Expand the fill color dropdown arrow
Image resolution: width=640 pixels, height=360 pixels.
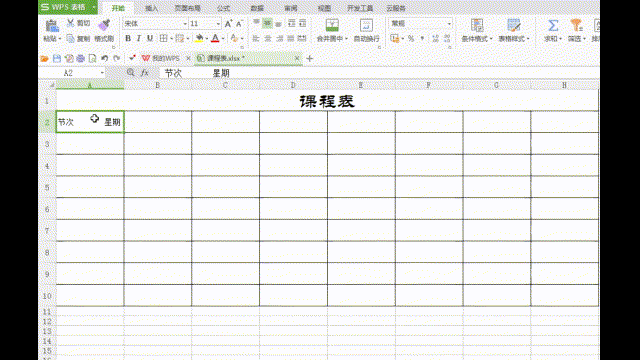pos(207,39)
